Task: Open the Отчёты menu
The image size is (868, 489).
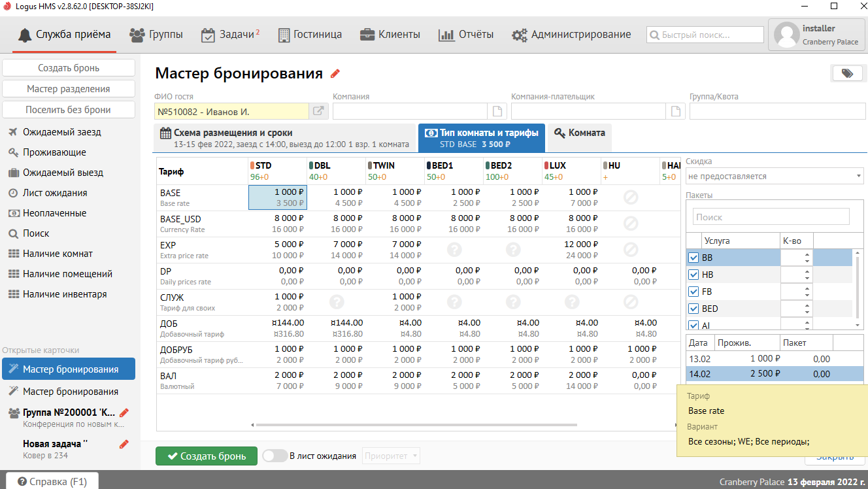Action: pos(466,35)
